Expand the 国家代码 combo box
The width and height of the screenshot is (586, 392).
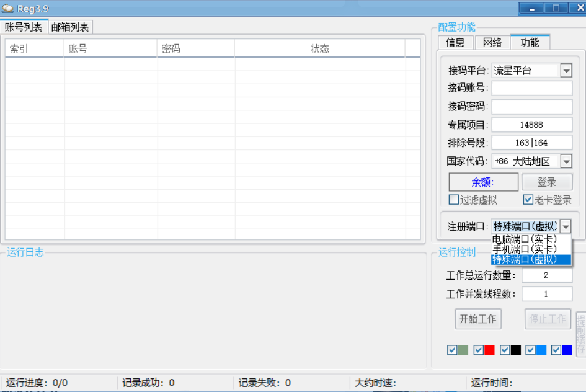[566, 161]
